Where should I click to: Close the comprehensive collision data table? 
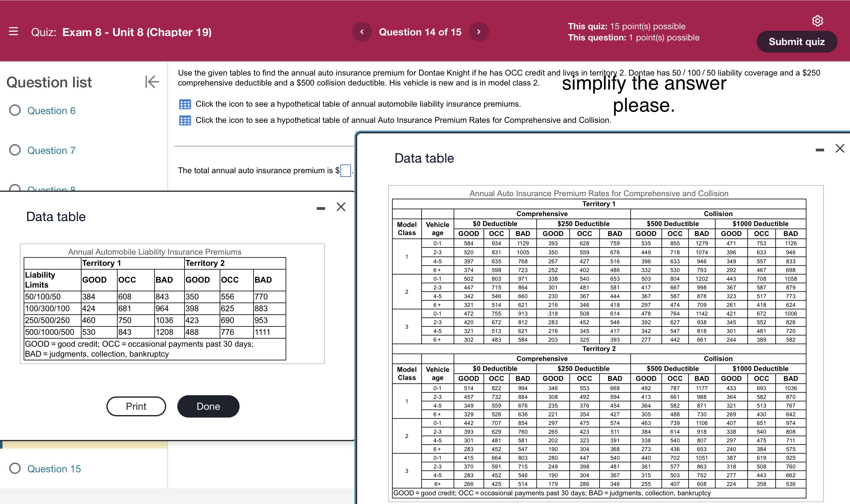839,148
